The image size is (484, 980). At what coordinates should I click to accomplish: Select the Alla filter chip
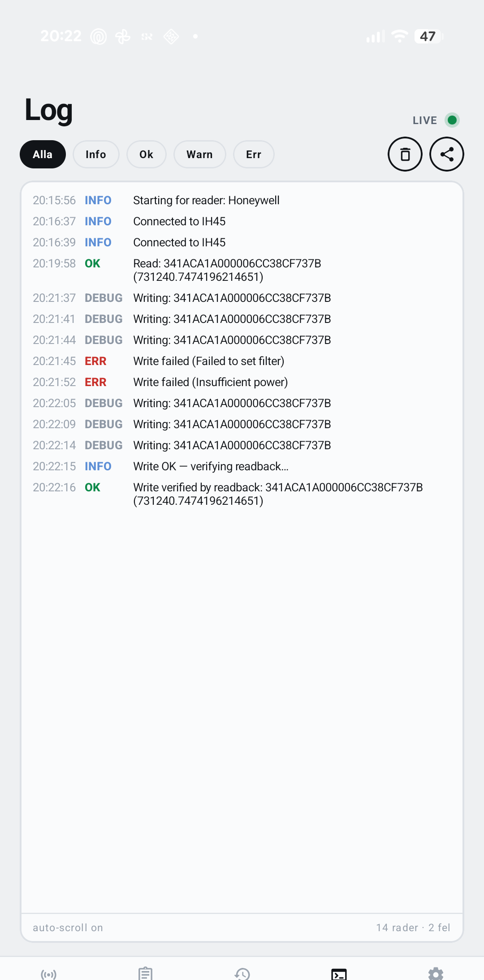click(43, 155)
